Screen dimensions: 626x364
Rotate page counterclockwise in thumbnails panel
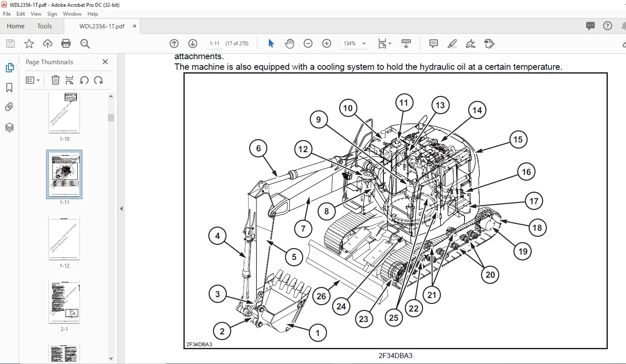point(84,80)
